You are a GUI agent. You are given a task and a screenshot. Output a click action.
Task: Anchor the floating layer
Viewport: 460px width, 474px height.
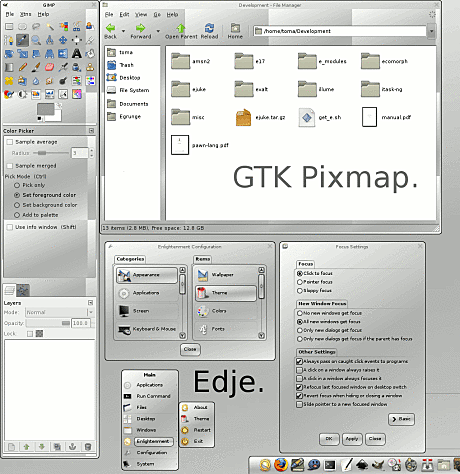pos(73,447)
